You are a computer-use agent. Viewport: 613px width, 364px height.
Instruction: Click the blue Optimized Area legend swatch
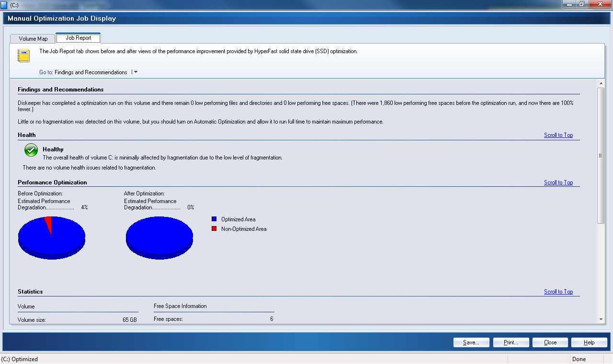coord(214,219)
